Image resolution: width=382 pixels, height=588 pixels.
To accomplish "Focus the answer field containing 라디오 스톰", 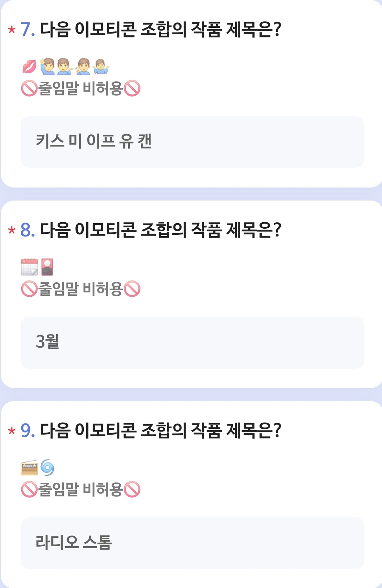I will 192,543.
